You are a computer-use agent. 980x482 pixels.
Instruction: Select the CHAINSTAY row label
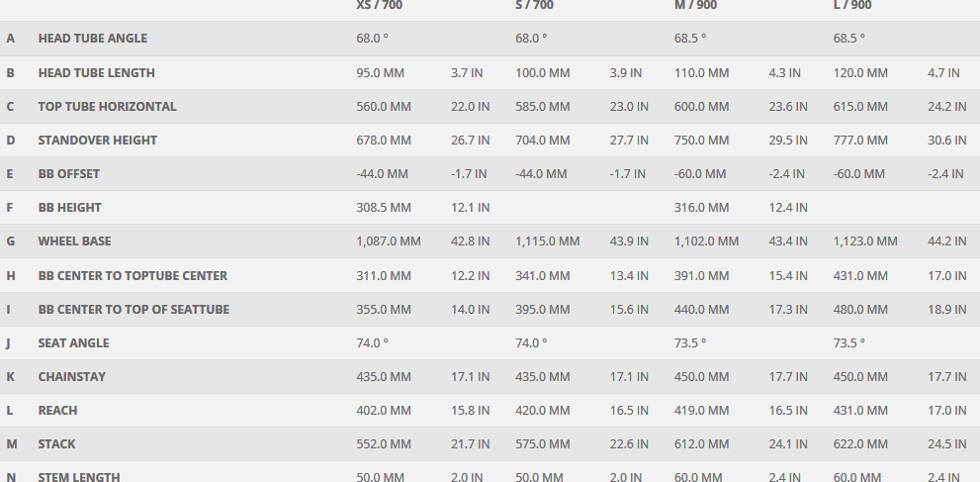coord(71,377)
